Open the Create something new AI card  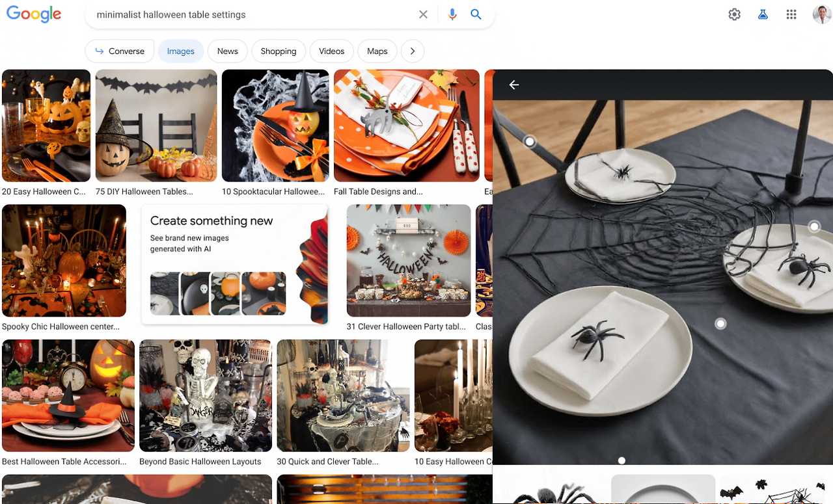(x=236, y=264)
